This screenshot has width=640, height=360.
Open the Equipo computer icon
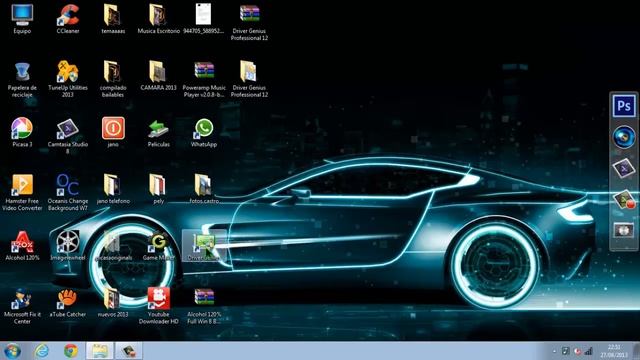(x=22, y=19)
